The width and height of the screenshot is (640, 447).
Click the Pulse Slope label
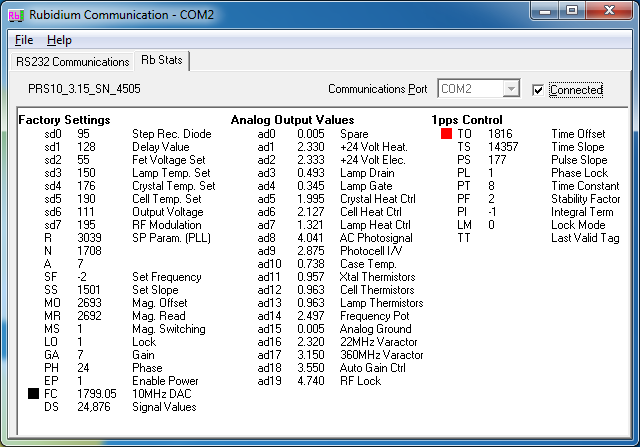pos(579,160)
